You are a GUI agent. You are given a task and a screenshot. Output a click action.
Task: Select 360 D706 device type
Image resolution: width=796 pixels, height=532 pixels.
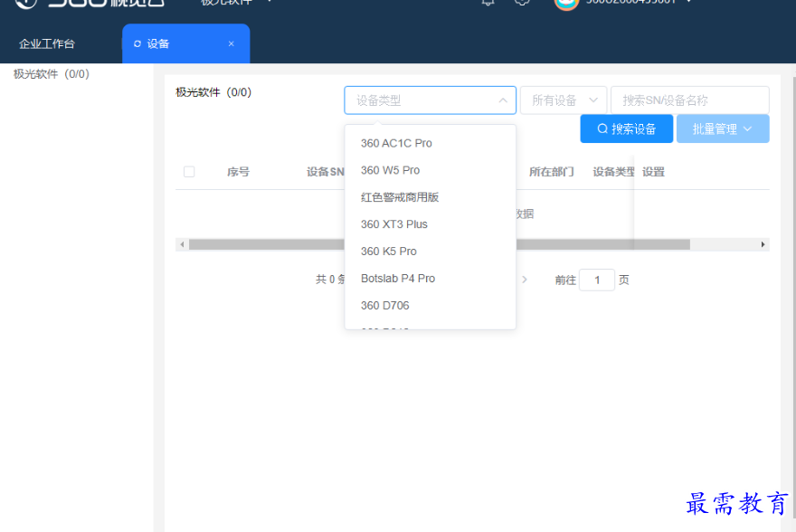430,305
